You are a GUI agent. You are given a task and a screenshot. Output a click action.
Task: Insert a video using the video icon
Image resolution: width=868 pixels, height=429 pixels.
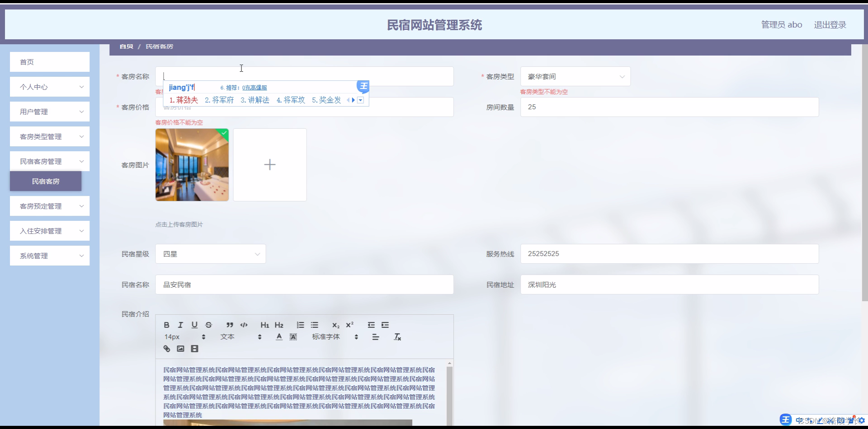click(x=194, y=348)
